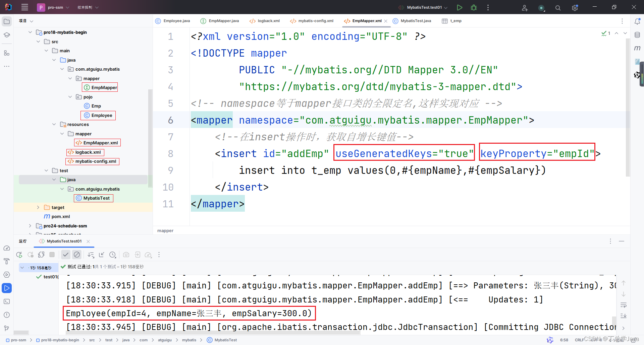Open the Database tool window

tap(637, 34)
